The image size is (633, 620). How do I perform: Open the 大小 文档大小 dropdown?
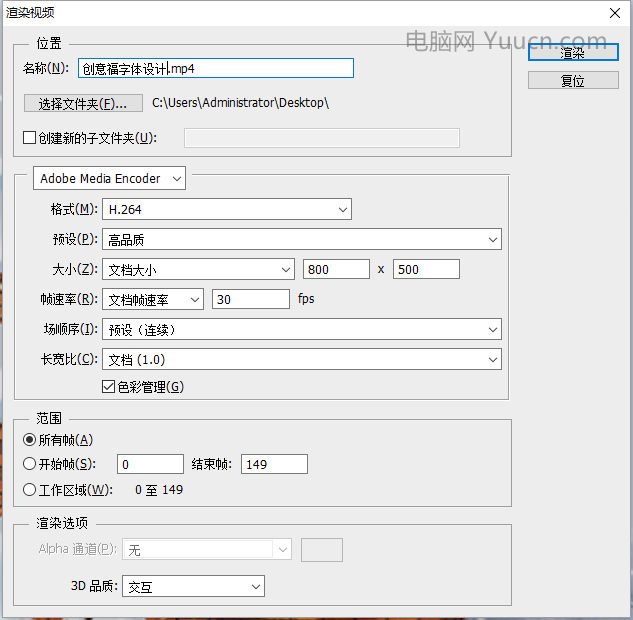coord(198,269)
